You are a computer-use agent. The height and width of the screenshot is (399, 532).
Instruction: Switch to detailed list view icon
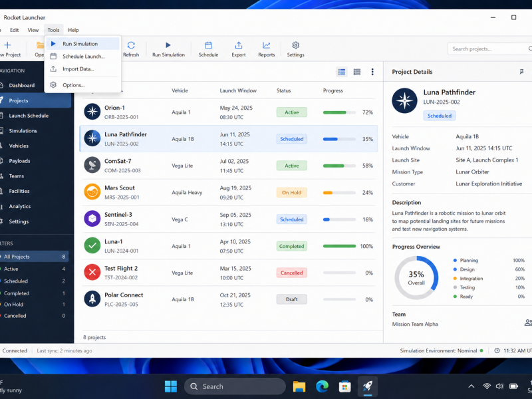click(x=342, y=72)
